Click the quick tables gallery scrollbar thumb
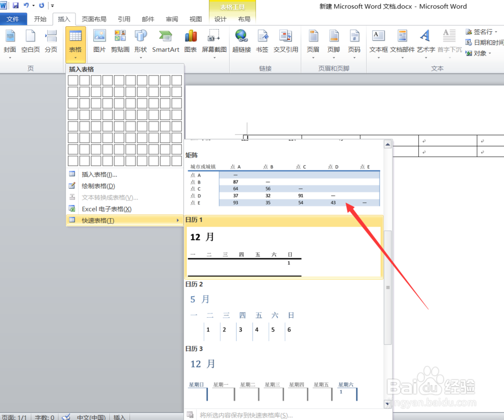This screenshot has width=504, height=420. coord(388,288)
